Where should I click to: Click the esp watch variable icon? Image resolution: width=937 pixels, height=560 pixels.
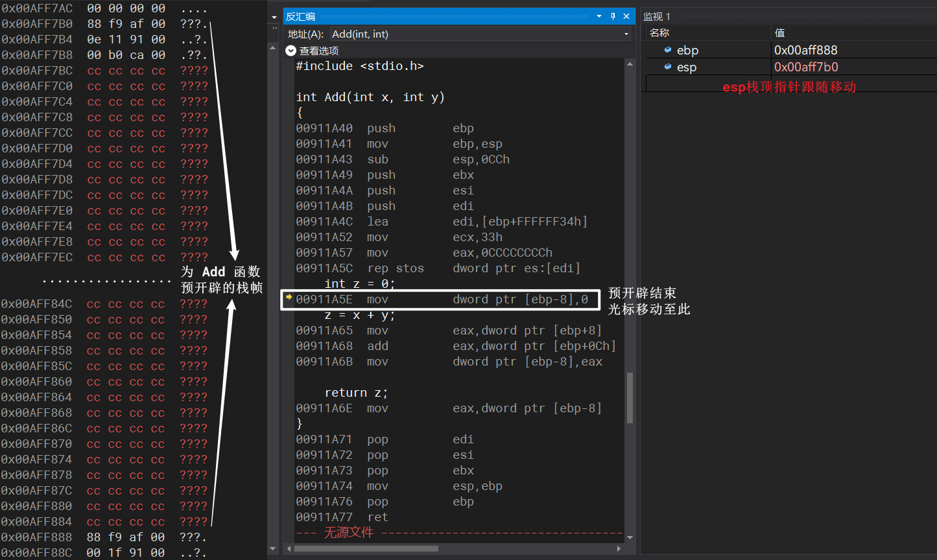click(x=668, y=67)
